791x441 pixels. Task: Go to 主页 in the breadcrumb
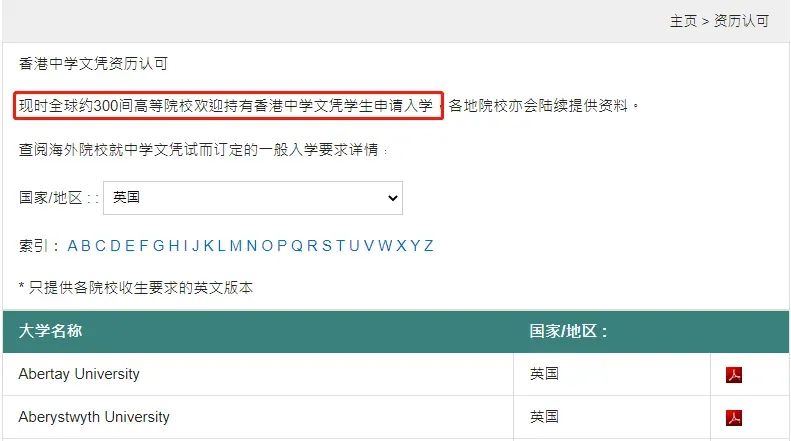tap(683, 21)
